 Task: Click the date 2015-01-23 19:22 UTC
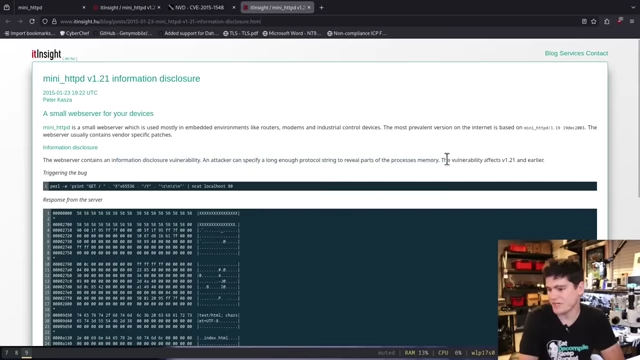[x=70, y=93]
